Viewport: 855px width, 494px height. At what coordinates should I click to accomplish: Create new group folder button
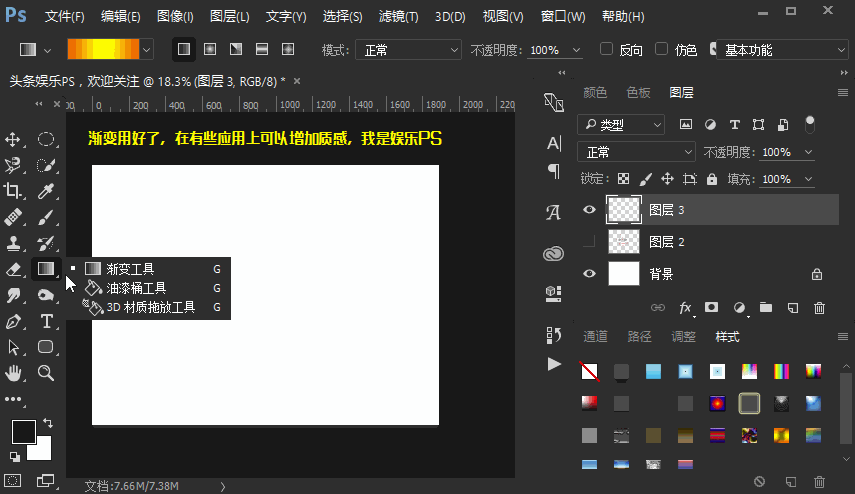(x=766, y=308)
